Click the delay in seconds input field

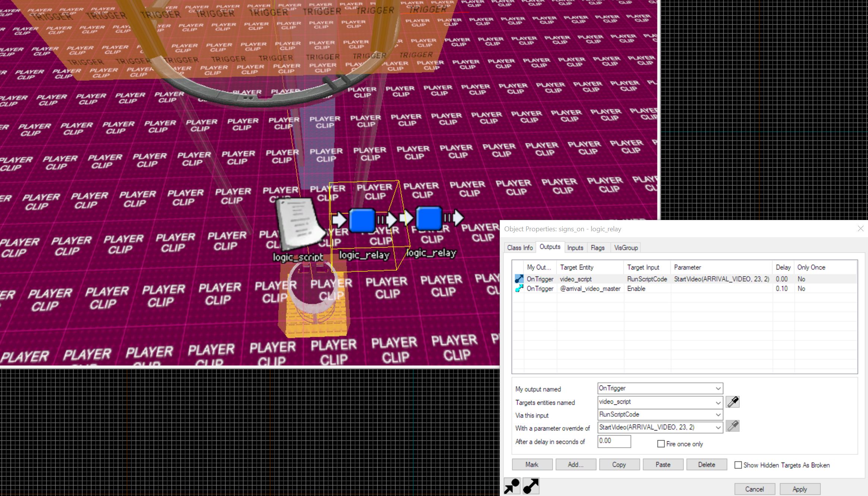click(x=613, y=441)
